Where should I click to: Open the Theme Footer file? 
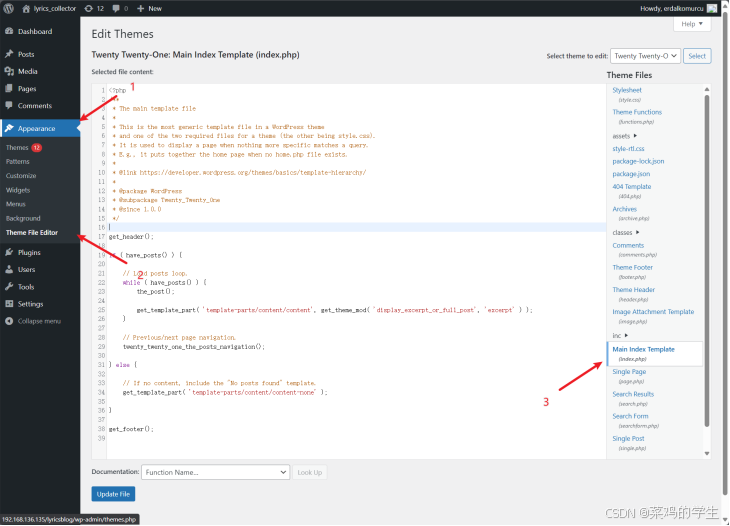(x=632, y=268)
